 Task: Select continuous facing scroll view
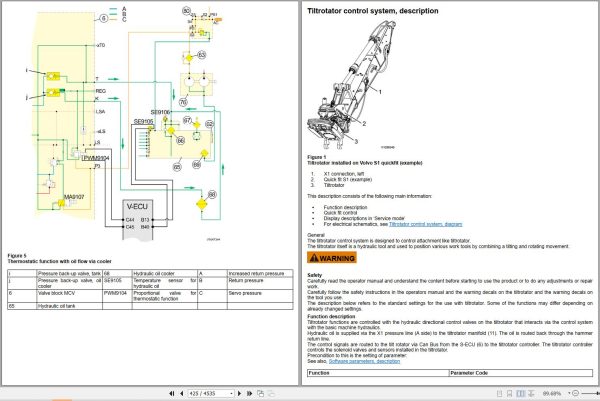coord(531,393)
